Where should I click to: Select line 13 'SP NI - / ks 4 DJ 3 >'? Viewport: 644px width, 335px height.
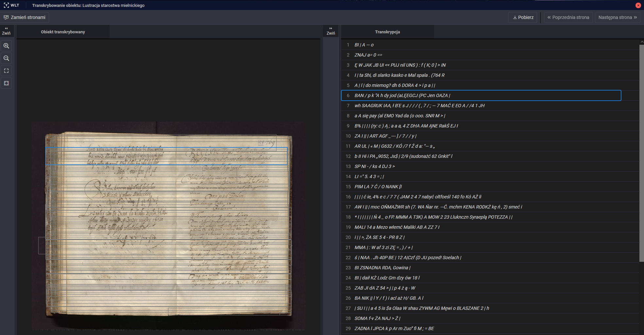point(490,166)
